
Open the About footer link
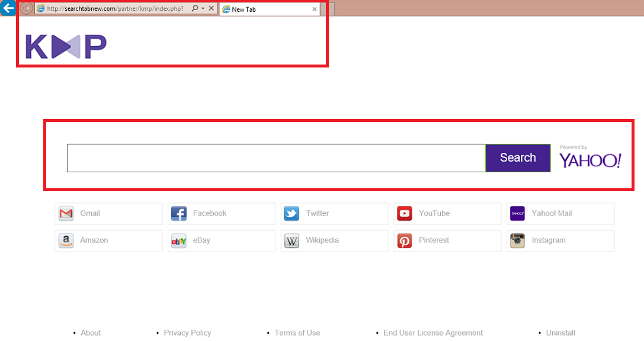tap(91, 333)
